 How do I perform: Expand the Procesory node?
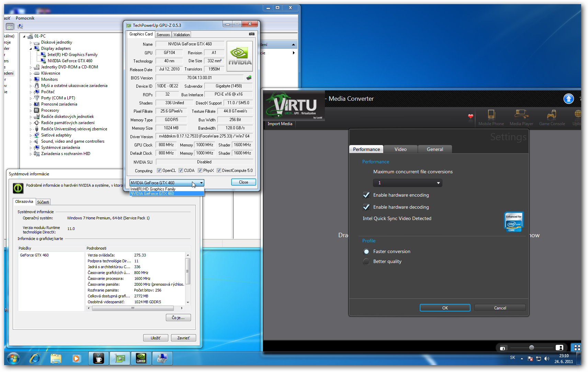pyautogui.click(x=31, y=111)
